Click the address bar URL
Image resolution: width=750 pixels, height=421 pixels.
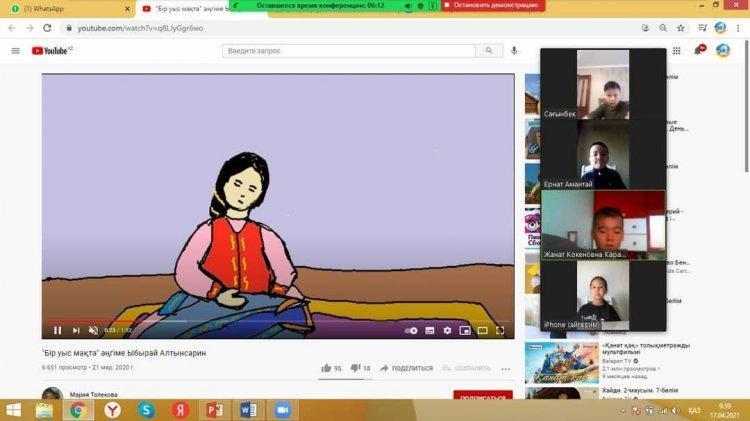[140, 28]
